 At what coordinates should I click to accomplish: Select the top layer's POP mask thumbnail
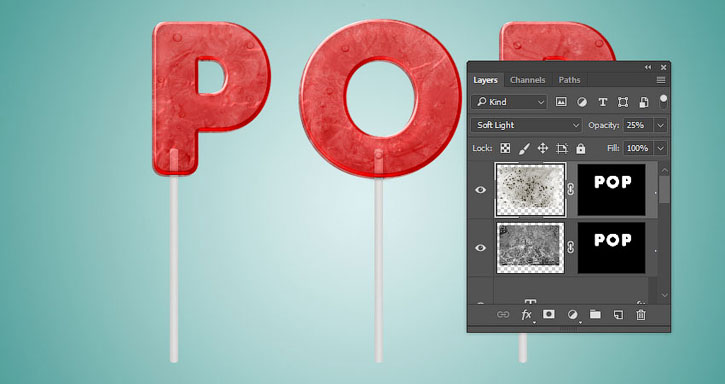pyautogui.click(x=612, y=190)
